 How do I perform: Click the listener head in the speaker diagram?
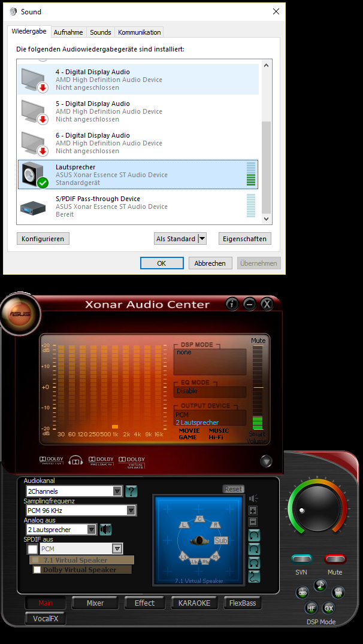click(x=200, y=540)
